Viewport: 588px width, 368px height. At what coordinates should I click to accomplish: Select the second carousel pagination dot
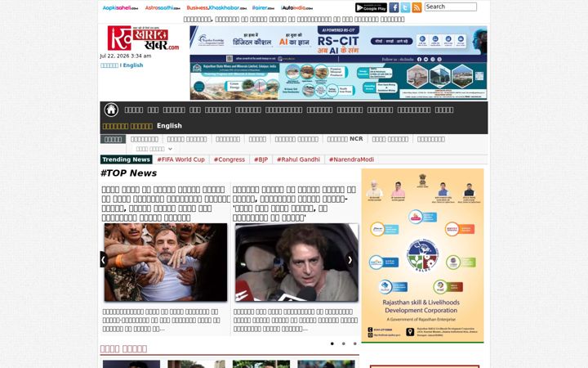pyautogui.click(x=344, y=343)
